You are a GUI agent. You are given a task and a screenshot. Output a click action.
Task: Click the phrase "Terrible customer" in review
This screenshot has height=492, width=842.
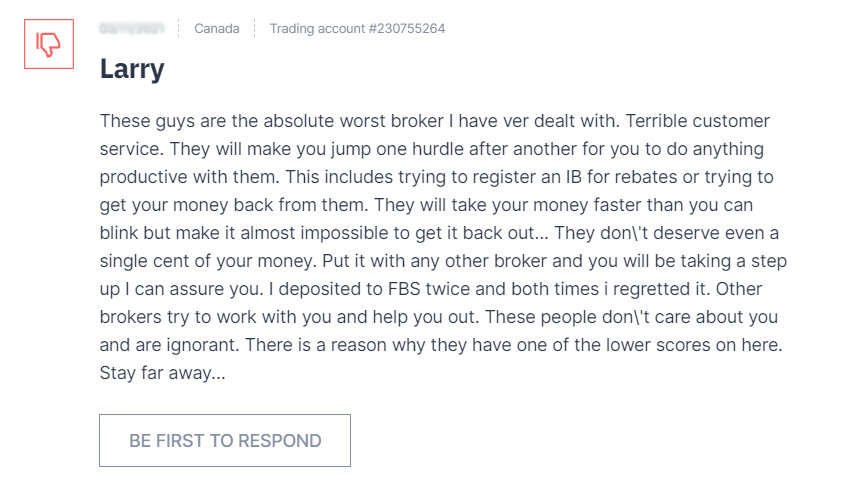698,121
